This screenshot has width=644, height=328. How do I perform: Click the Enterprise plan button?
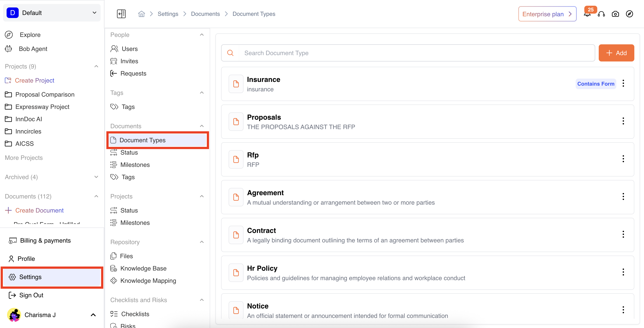pyautogui.click(x=547, y=14)
